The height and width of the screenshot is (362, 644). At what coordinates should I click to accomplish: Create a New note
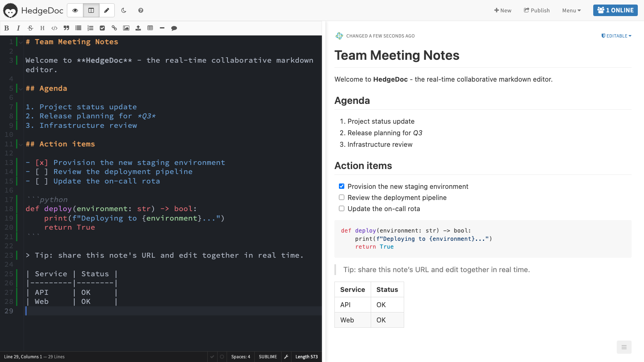(x=503, y=10)
